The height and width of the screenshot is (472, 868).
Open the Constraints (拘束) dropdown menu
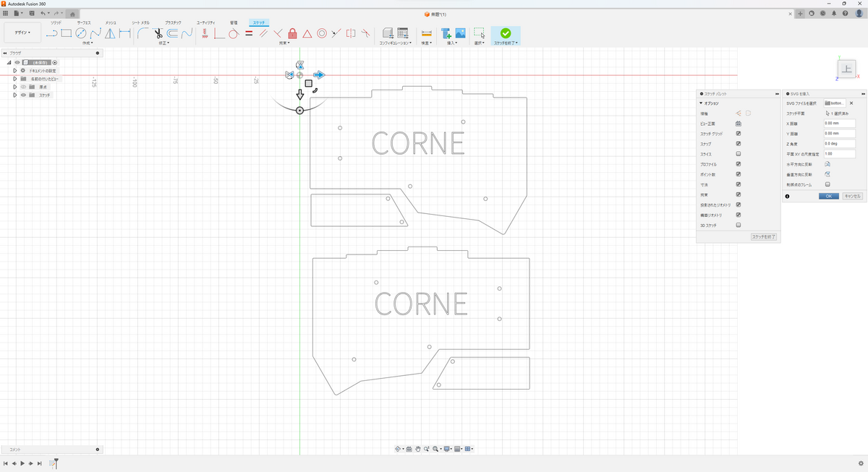coord(284,43)
